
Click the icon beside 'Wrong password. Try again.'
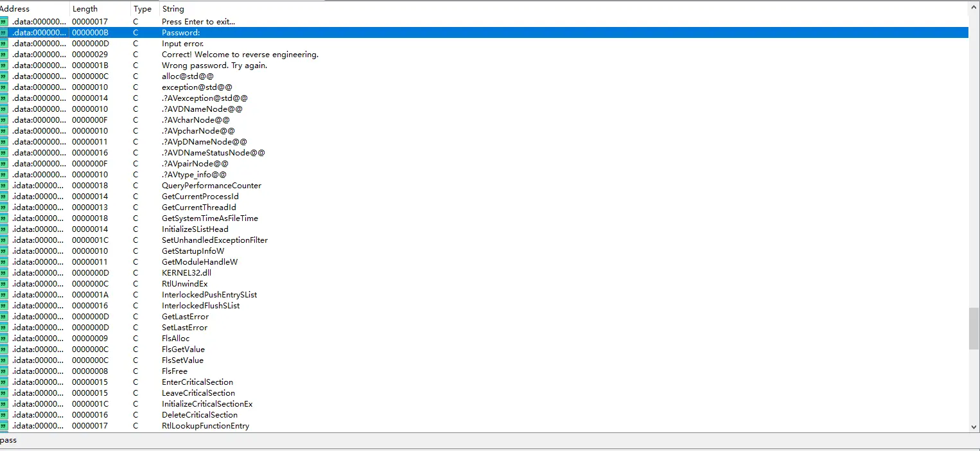[4, 66]
